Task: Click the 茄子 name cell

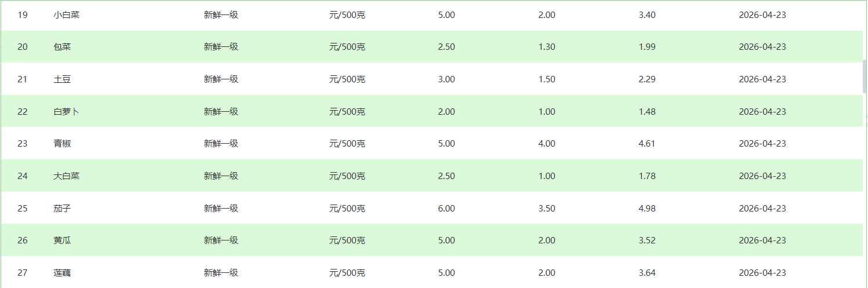Action: [62, 209]
